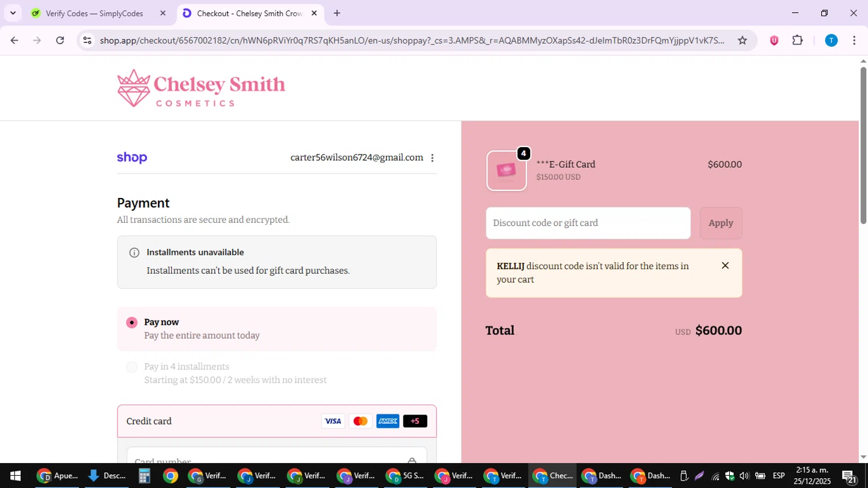
Task: Click the Chelsey Smith Cosmetics logo
Action: tap(201, 88)
